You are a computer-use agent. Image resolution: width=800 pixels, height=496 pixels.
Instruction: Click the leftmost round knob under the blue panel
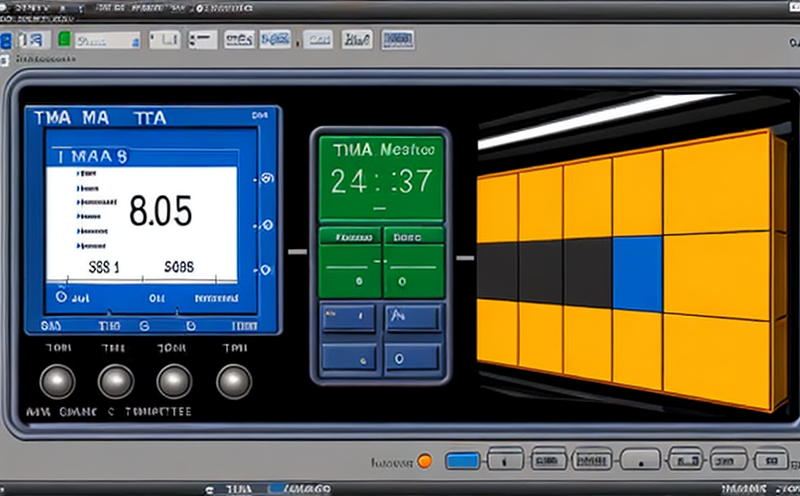click(57, 382)
